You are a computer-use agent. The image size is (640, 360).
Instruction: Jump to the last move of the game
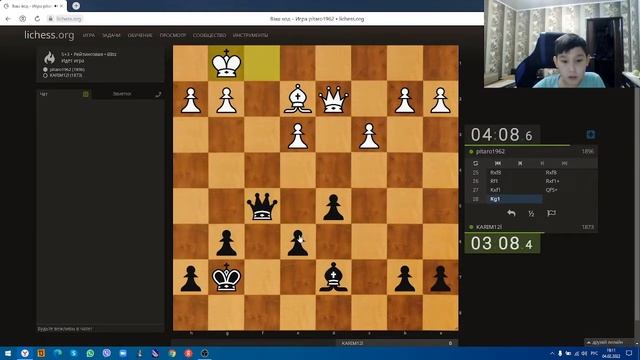pyautogui.click(x=564, y=163)
